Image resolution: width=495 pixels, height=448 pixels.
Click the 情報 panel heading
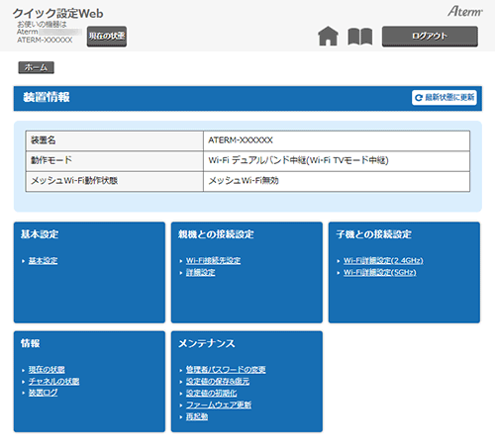click(x=30, y=343)
